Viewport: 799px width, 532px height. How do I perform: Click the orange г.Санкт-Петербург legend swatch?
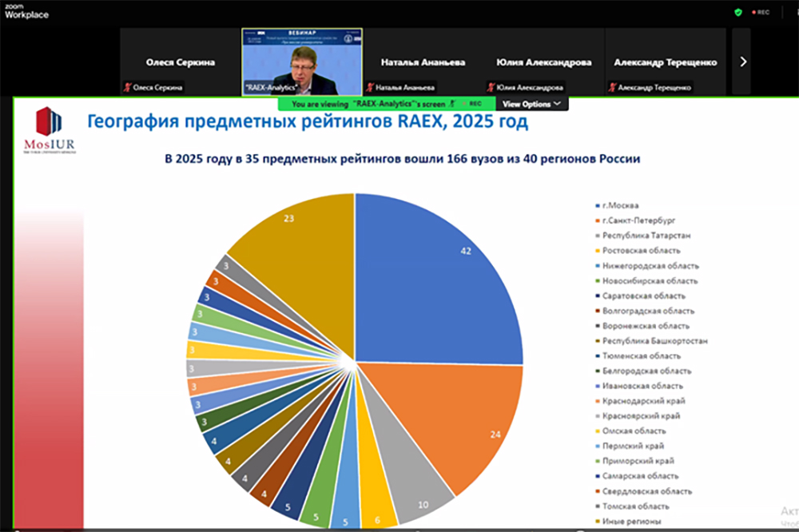point(597,221)
